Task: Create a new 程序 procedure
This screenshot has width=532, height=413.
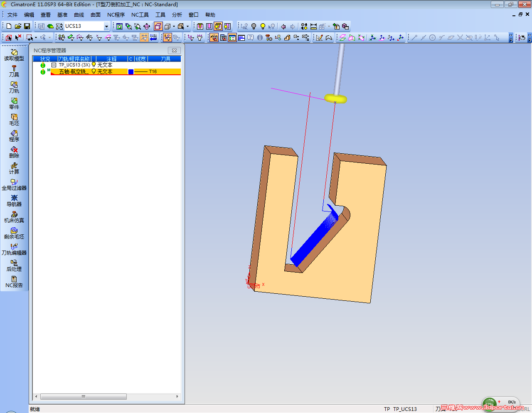Action: 14,136
